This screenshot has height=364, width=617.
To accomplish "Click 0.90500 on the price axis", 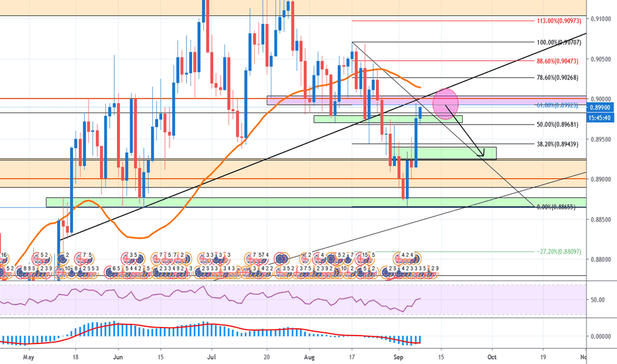I will pos(600,59).
